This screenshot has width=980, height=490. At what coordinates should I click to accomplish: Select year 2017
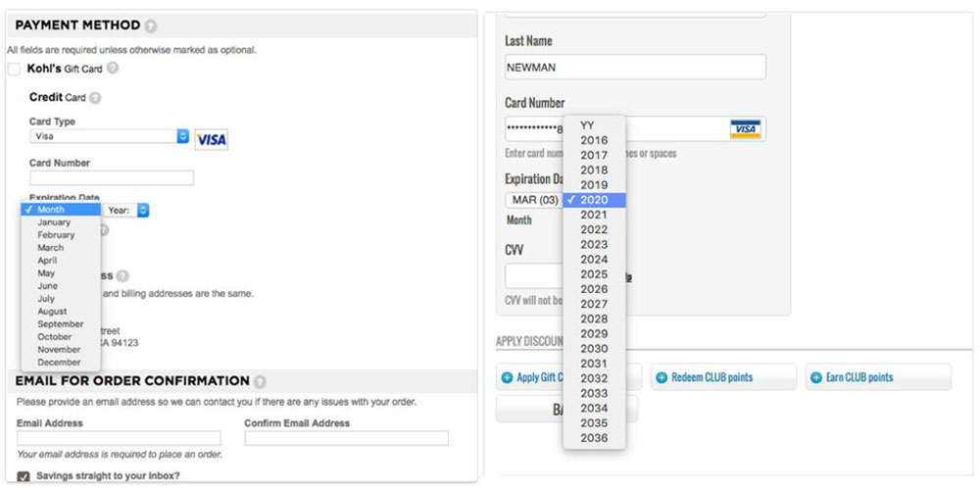(594, 155)
